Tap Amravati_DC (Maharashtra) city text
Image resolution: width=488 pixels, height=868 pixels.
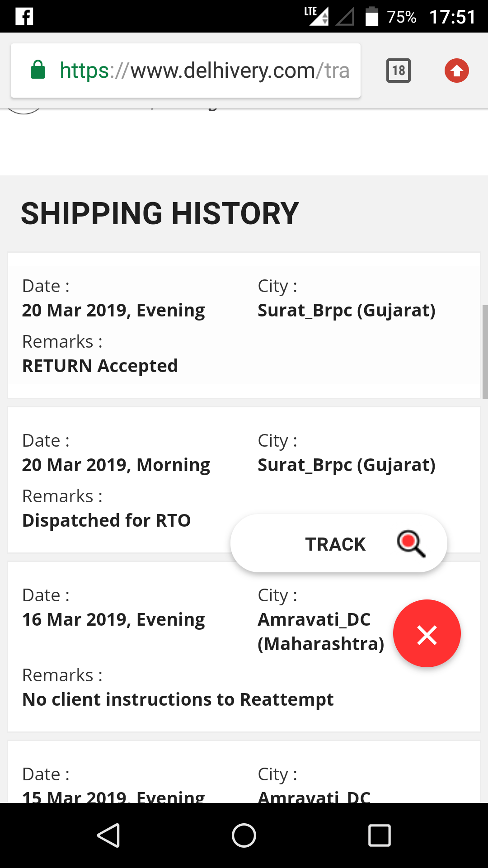[x=320, y=632]
